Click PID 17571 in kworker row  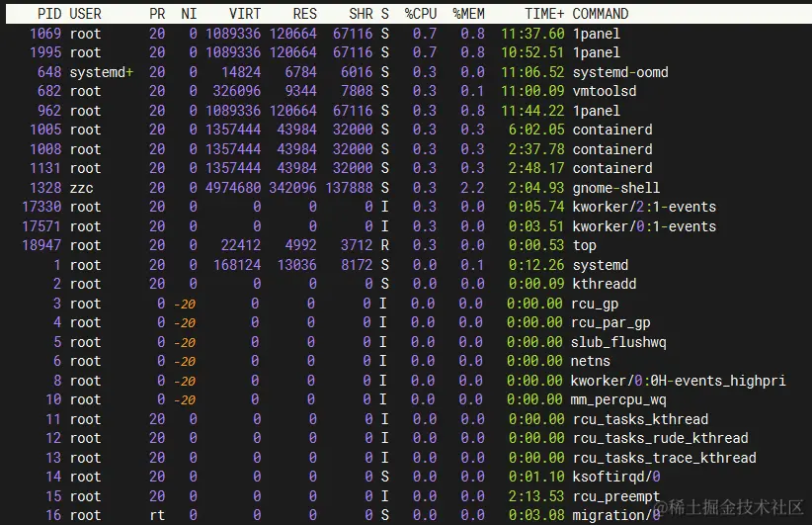click(41, 226)
